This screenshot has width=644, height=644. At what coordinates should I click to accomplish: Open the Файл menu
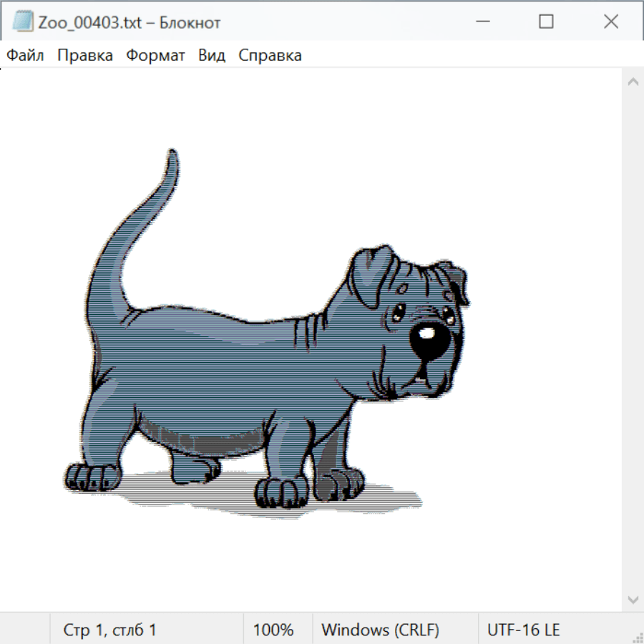[x=25, y=55]
